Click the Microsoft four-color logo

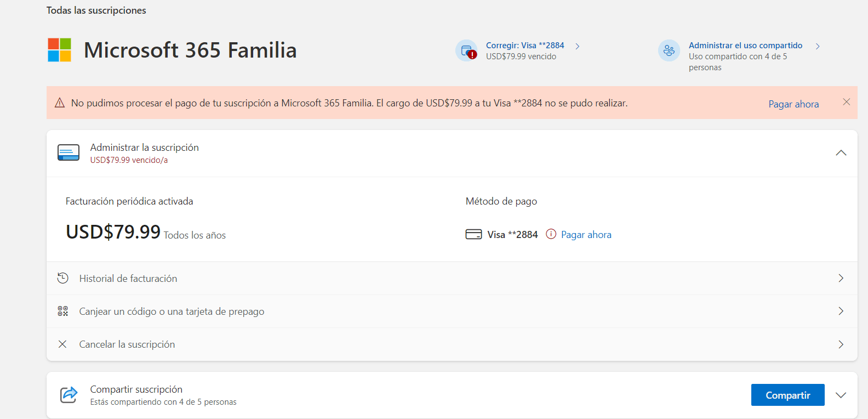pyautogui.click(x=59, y=50)
